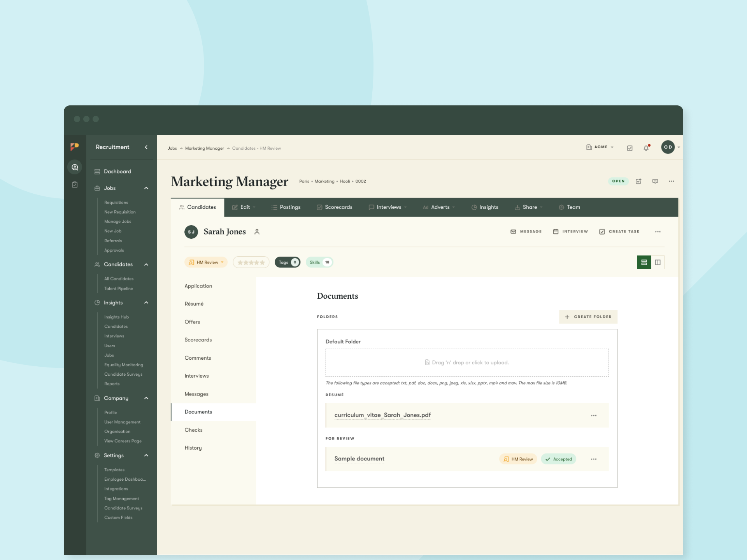Screen dimensions: 747x560
Task: Select Checks in candidate menu
Action: 193,430
